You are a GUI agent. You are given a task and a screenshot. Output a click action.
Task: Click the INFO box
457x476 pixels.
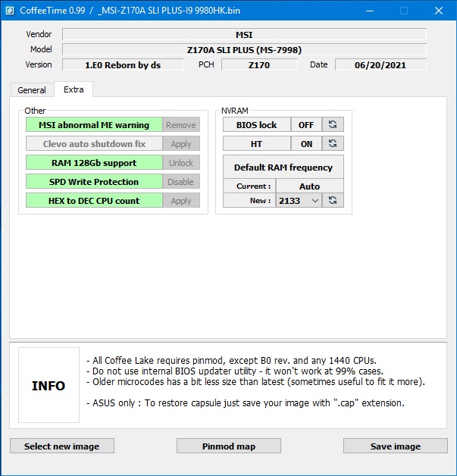(x=49, y=385)
